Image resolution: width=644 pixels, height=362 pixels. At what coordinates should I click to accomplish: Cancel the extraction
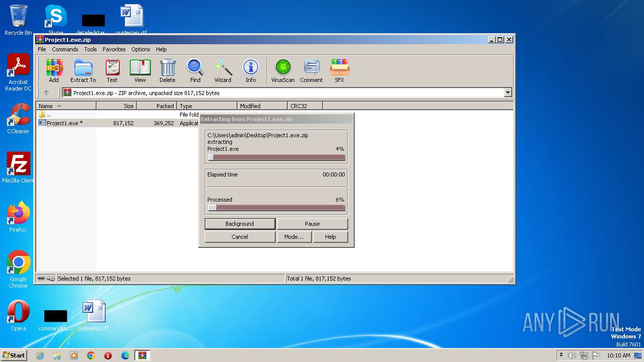point(240,237)
